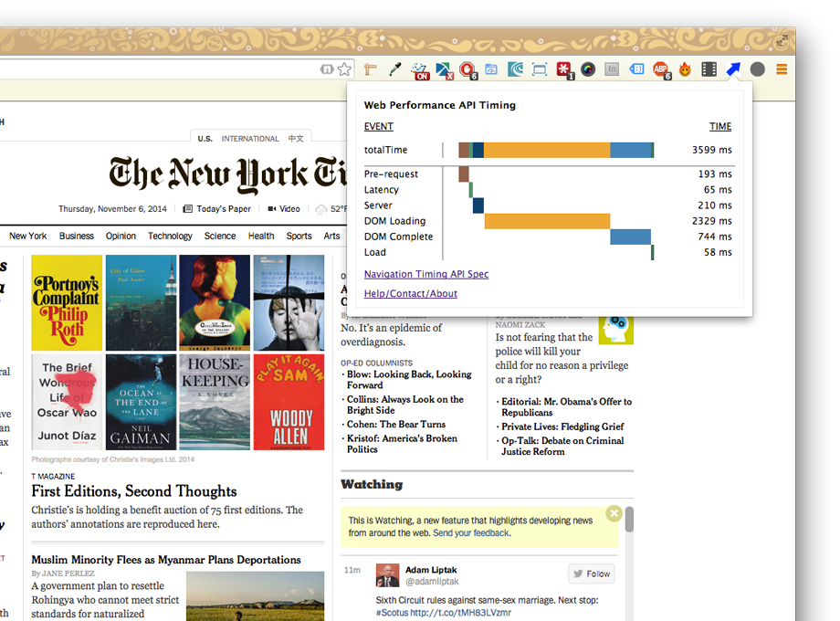Toggle the blue arrow performance timing extension

click(733, 69)
